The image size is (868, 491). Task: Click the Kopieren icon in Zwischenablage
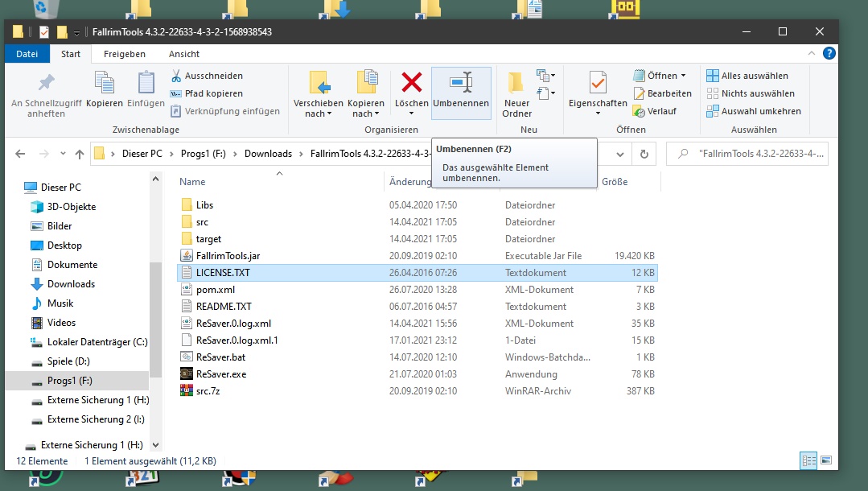point(105,82)
